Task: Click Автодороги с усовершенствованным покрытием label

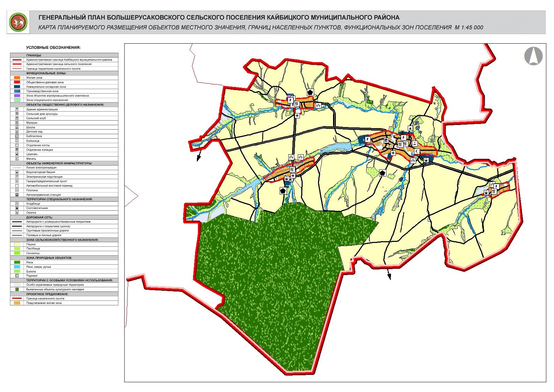Action: pos(58,222)
